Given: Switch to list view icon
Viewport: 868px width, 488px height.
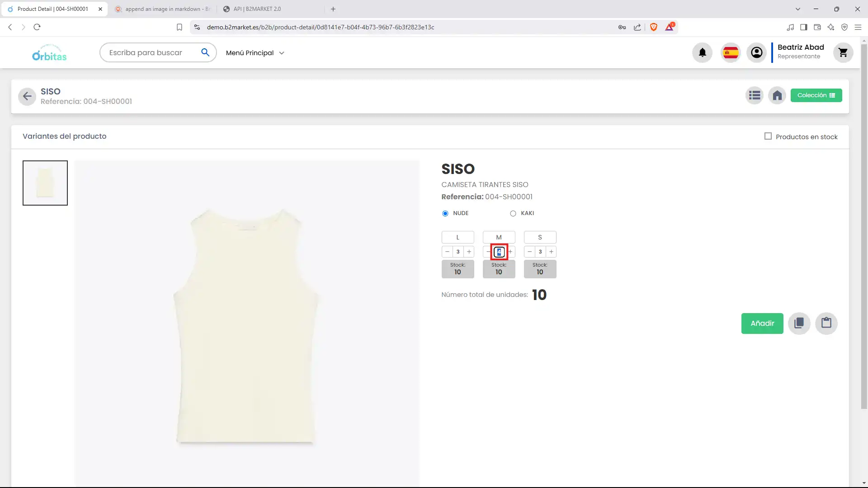Looking at the screenshot, I should 754,95.
